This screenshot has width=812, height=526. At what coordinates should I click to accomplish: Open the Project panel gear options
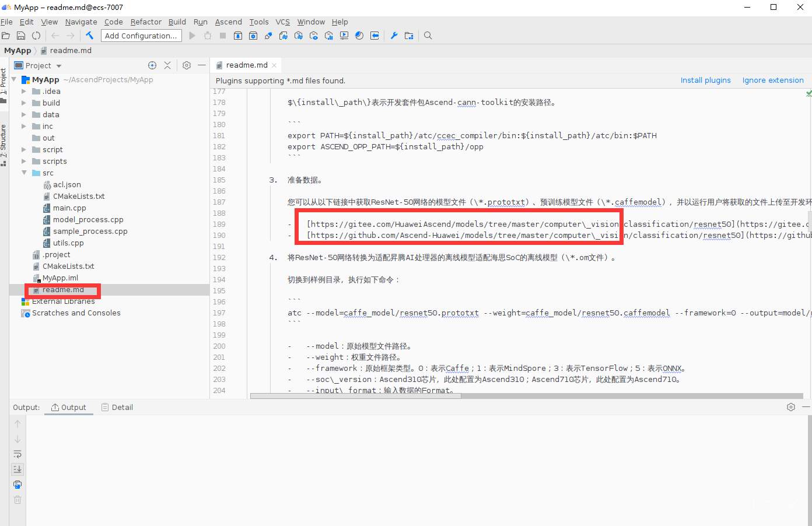187,65
